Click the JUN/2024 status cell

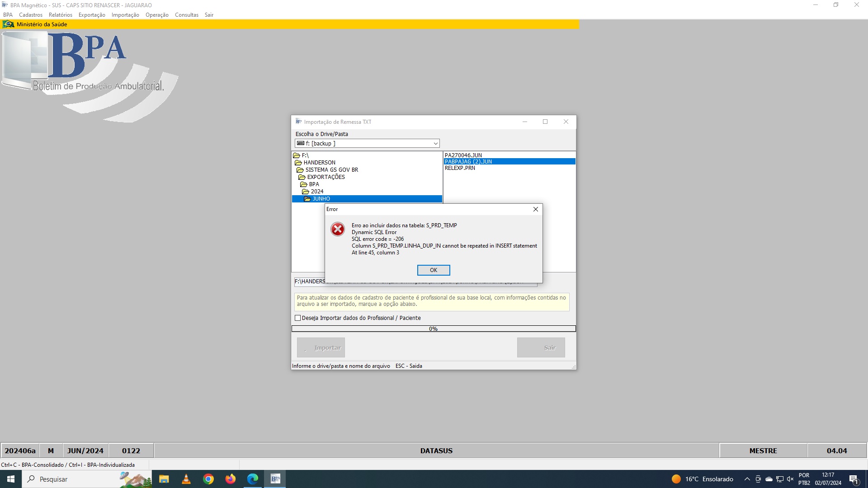[85, 451]
